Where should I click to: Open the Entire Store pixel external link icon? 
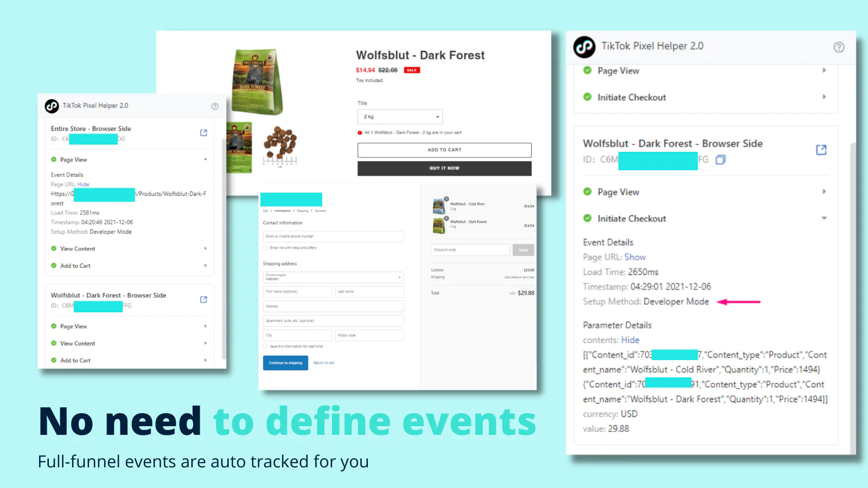[x=203, y=133]
